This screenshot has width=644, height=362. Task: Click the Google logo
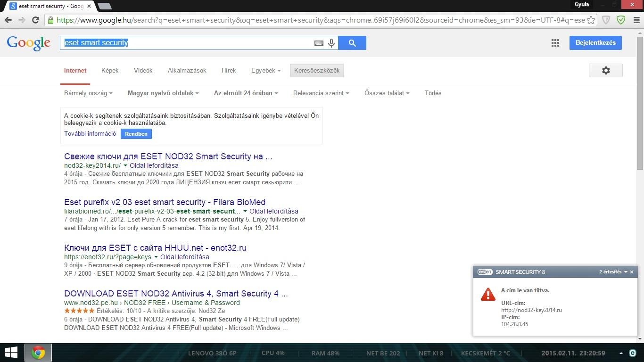(x=28, y=43)
